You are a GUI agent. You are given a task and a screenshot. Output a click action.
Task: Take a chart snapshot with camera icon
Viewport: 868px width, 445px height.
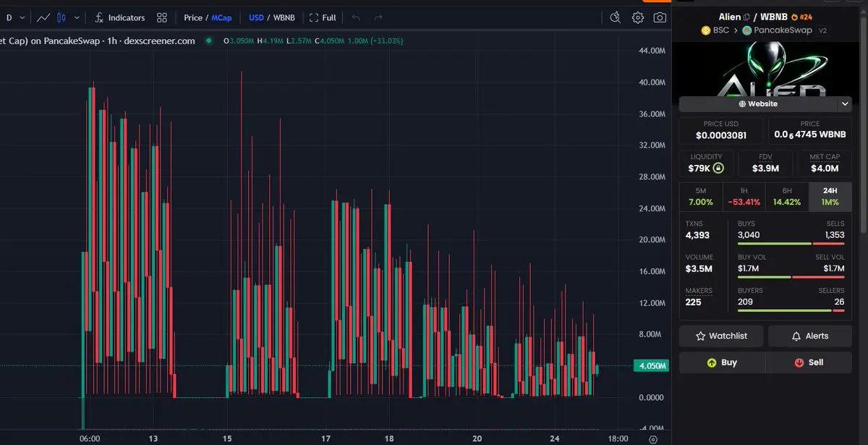click(660, 17)
